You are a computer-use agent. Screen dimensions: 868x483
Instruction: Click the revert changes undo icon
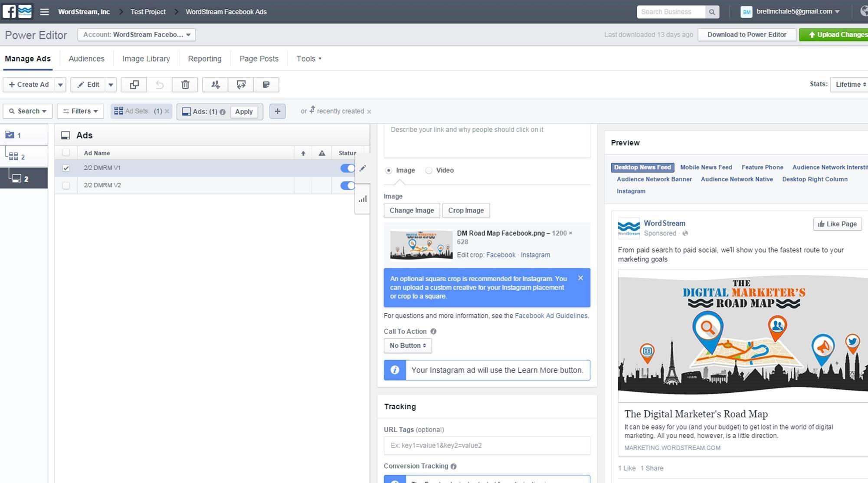(160, 85)
